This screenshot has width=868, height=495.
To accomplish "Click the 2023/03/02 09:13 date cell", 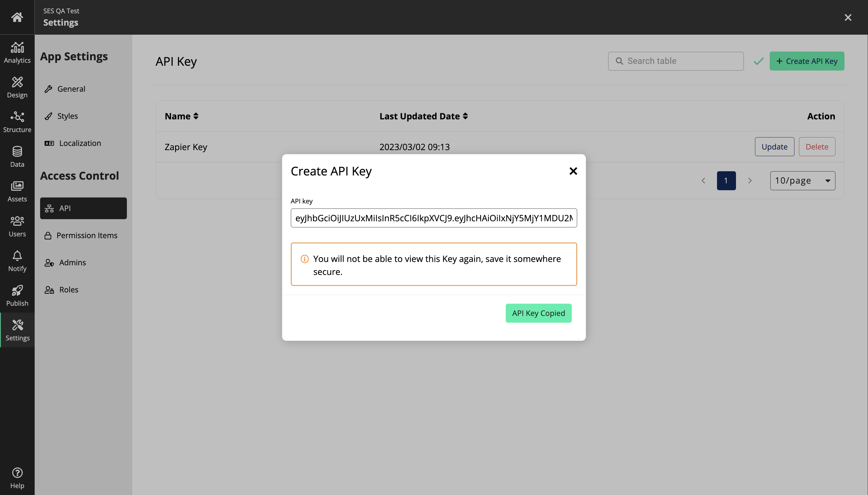I will (414, 147).
